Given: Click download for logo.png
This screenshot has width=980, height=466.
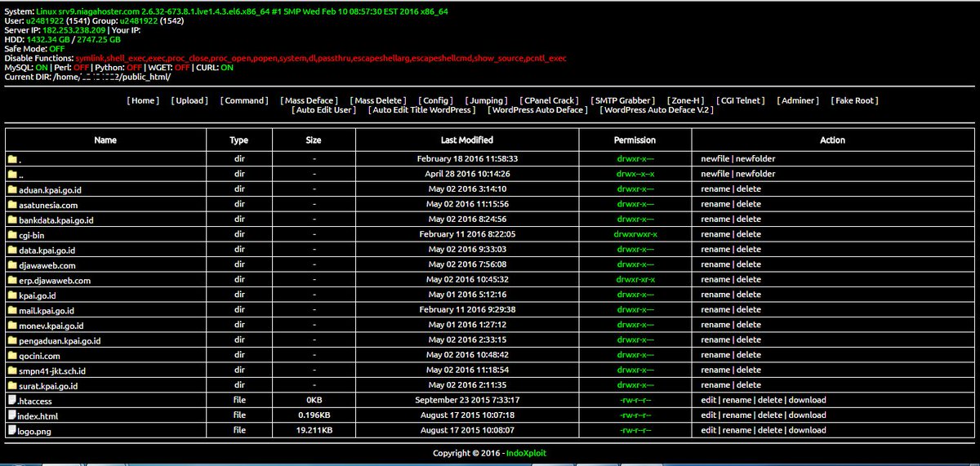Looking at the screenshot, I should tap(807, 430).
